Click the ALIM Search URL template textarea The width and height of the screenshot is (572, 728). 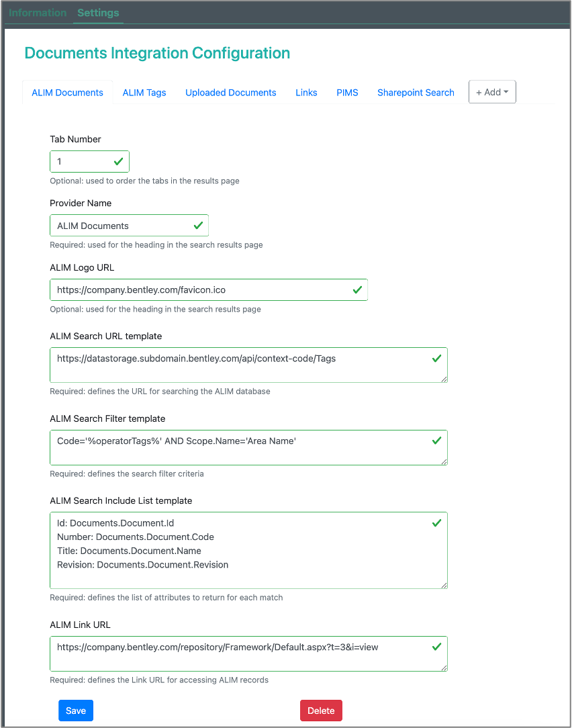249,365
